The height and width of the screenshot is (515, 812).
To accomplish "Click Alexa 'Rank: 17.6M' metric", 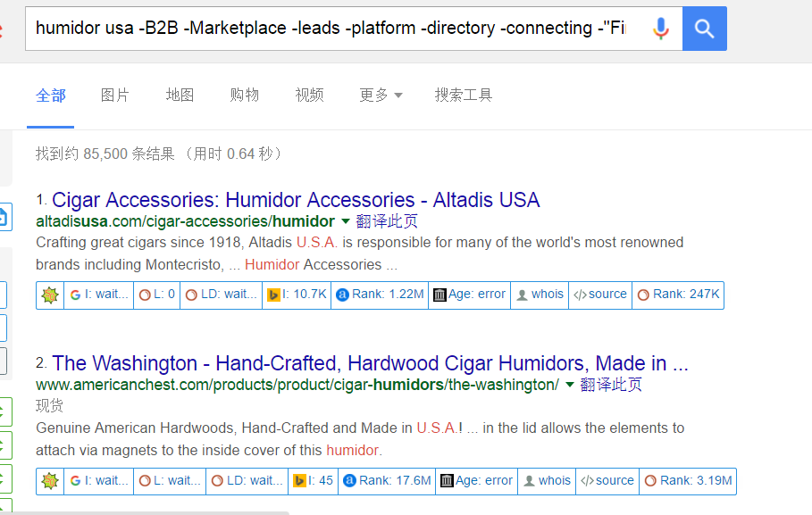I will [387, 481].
